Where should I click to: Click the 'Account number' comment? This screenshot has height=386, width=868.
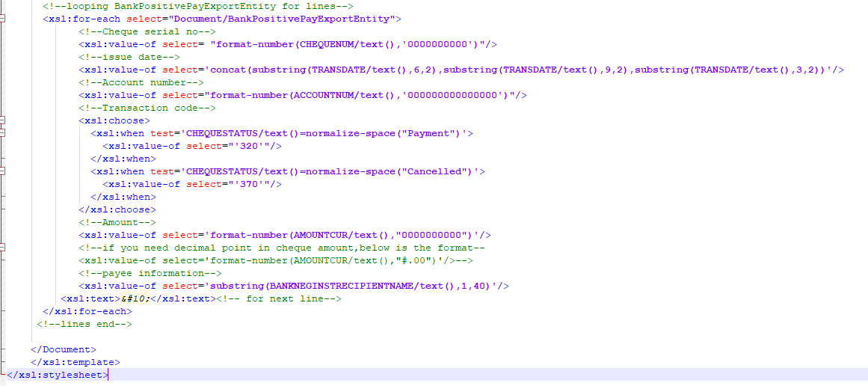pos(141,82)
